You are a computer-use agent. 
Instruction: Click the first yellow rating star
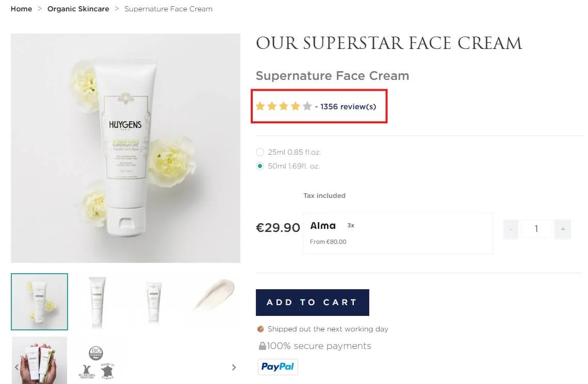260,106
